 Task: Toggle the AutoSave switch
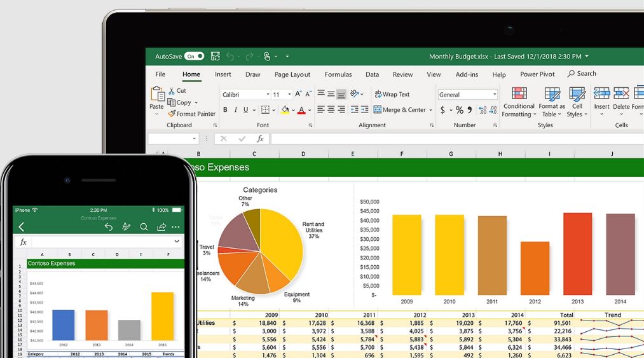194,57
